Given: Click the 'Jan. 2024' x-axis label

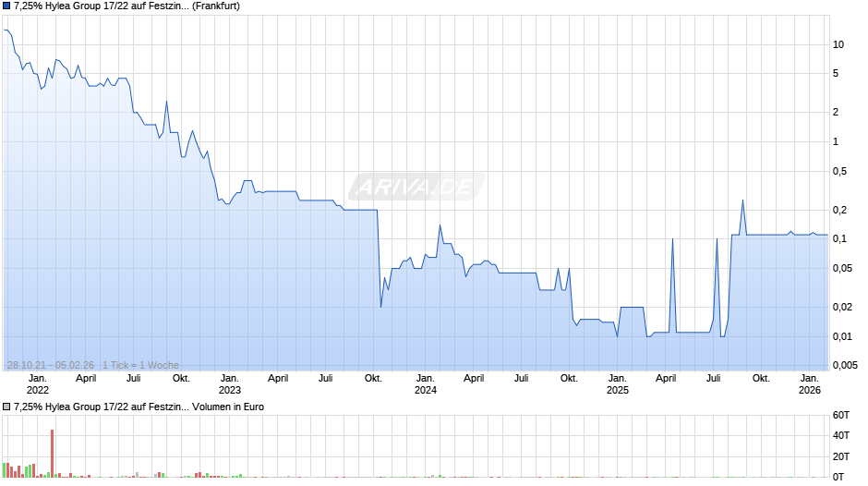Looking at the screenshot, I should point(425,384).
